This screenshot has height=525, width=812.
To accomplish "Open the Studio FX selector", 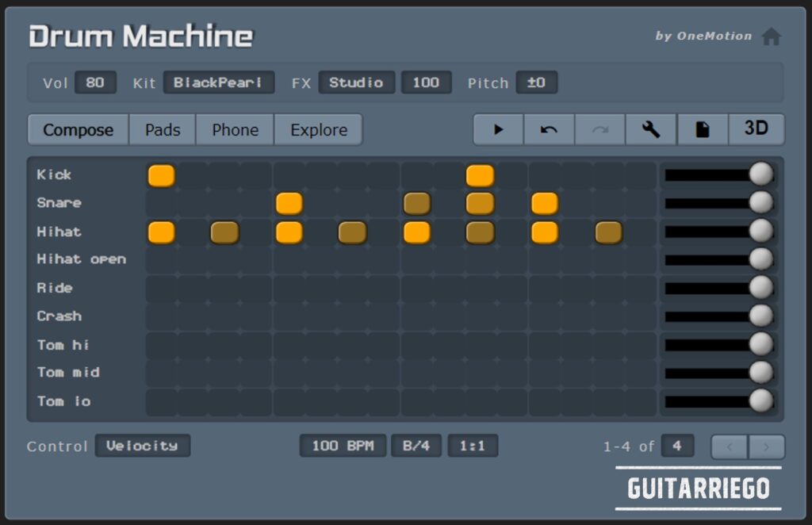I will [x=356, y=82].
